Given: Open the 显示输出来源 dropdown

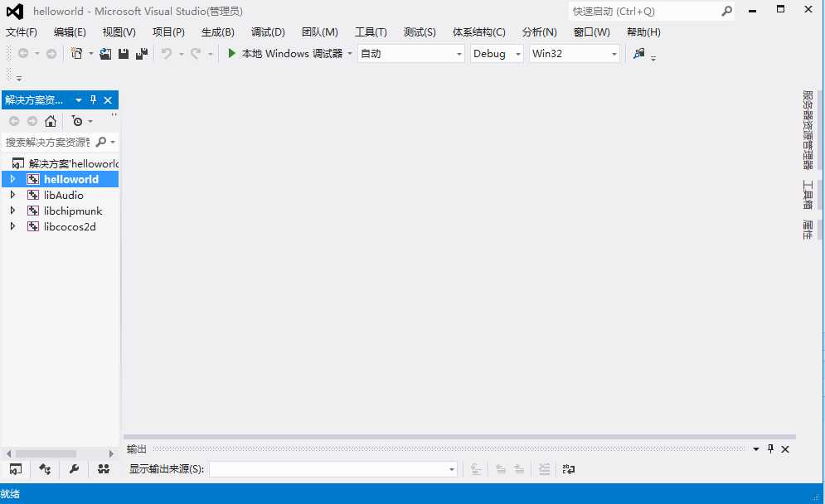Looking at the screenshot, I should 332,468.
